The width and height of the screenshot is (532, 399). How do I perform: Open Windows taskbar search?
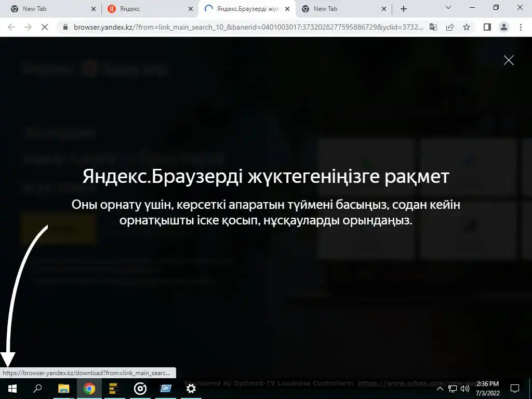(x=37, y=389)
